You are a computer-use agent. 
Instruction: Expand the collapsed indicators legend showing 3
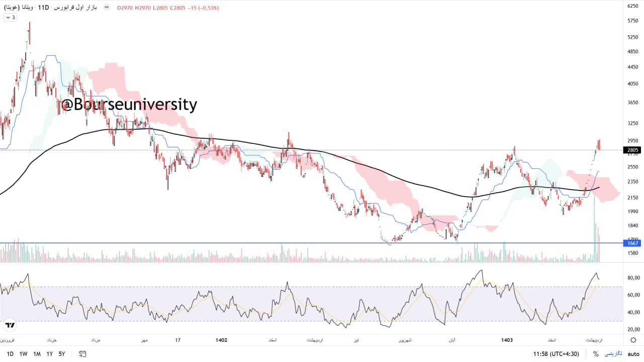(x=10, y=18)
